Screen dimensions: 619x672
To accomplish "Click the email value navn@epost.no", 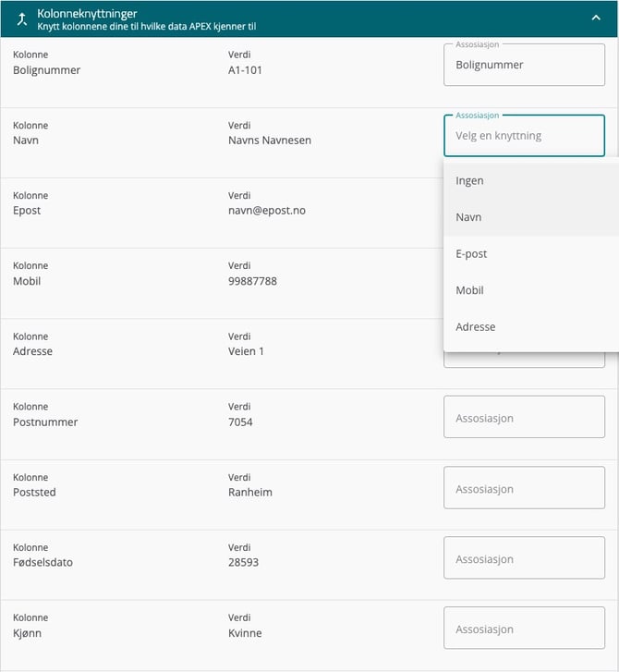I will click(x=267, y=211).
